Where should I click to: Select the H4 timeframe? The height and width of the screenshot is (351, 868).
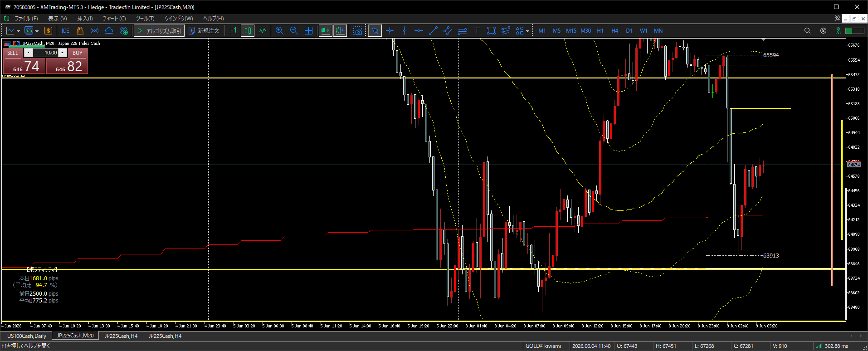(614, 31)
